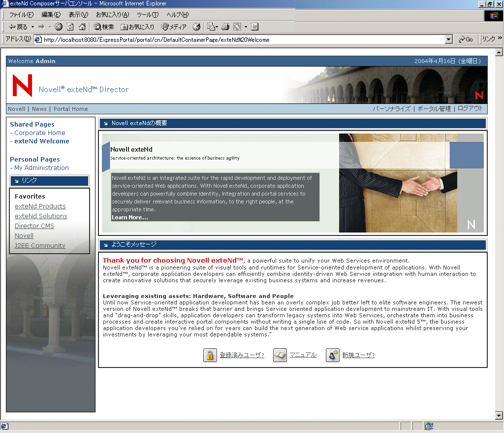Viewport: 504px width, 434px height.
Task: Collapse Novell exteNdの概要 portlet arrow
Action: tap(106, 124)
